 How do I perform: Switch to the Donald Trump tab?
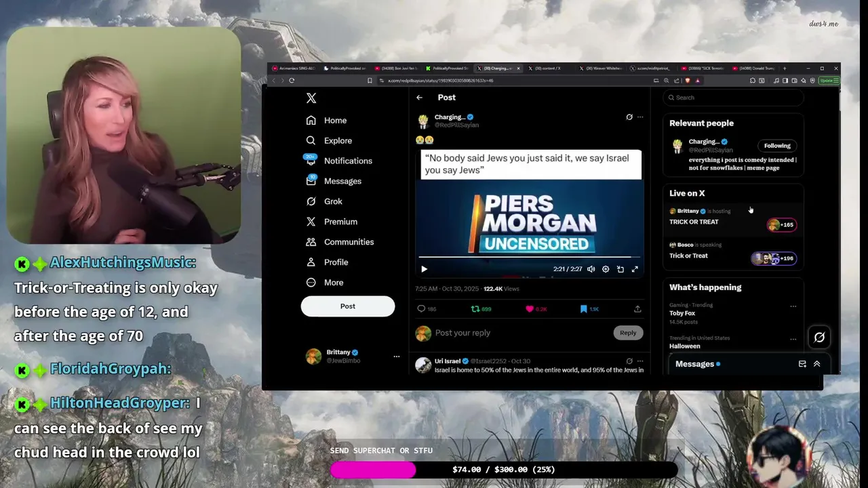pos(753,68)
